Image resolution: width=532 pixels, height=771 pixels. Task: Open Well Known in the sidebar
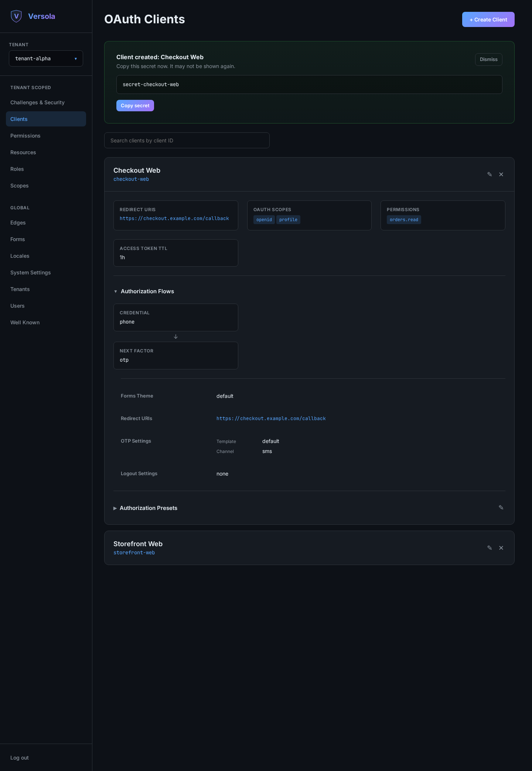coord(46,322)
